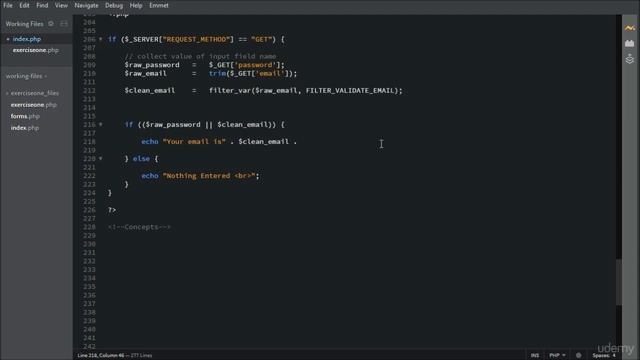Open exerciseone.php in project tree
This screenshot has width=640, height=360.
(33, 105)
